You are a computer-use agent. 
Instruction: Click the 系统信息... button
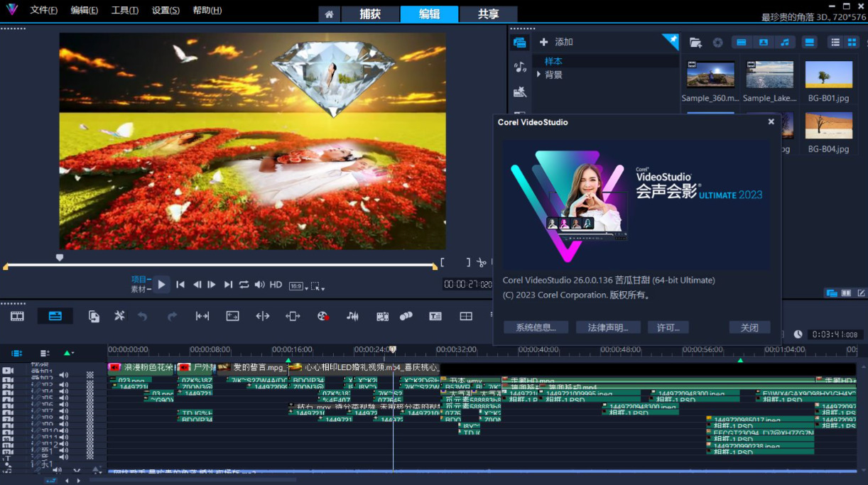[x=536, y=327]
